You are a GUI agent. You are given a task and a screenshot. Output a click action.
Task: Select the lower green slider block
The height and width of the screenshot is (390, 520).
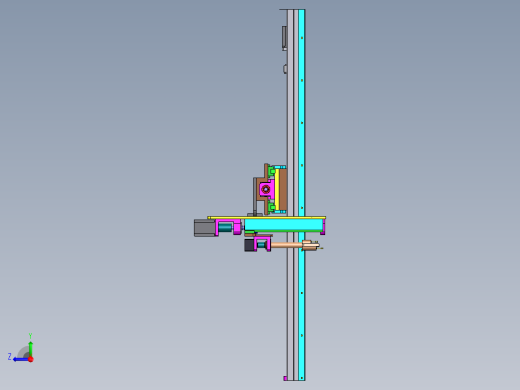pyautogui.click(x=271, y=207)
